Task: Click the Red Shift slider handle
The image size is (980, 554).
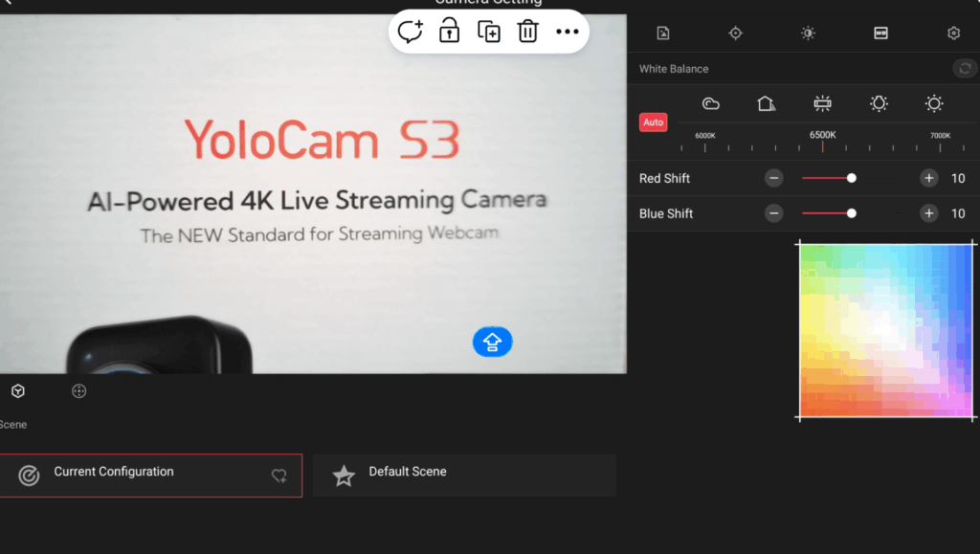Action: click(851, 178)
